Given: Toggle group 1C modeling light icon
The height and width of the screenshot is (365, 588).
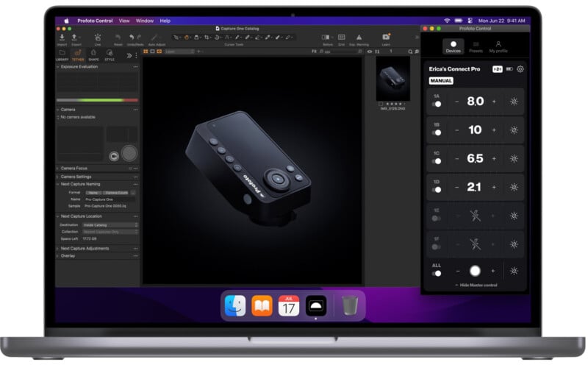Looking at the screenshot, I should coord(514,158).
